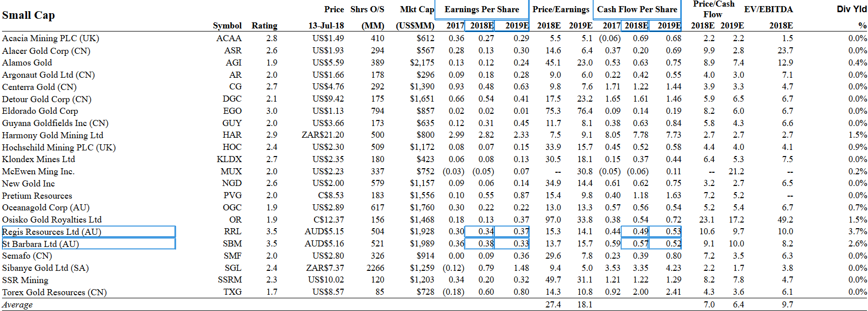Viewport: 868px width, 311px height.
Task: Click the Price/Earnings column header
Action: click(561, 10)
